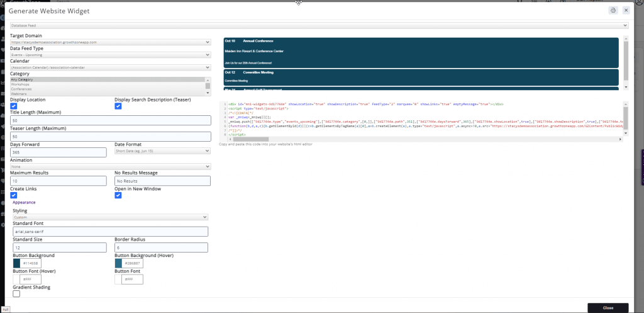Expand the Data Feed Type dropdown
644x313 pixels.
point(111,55)
